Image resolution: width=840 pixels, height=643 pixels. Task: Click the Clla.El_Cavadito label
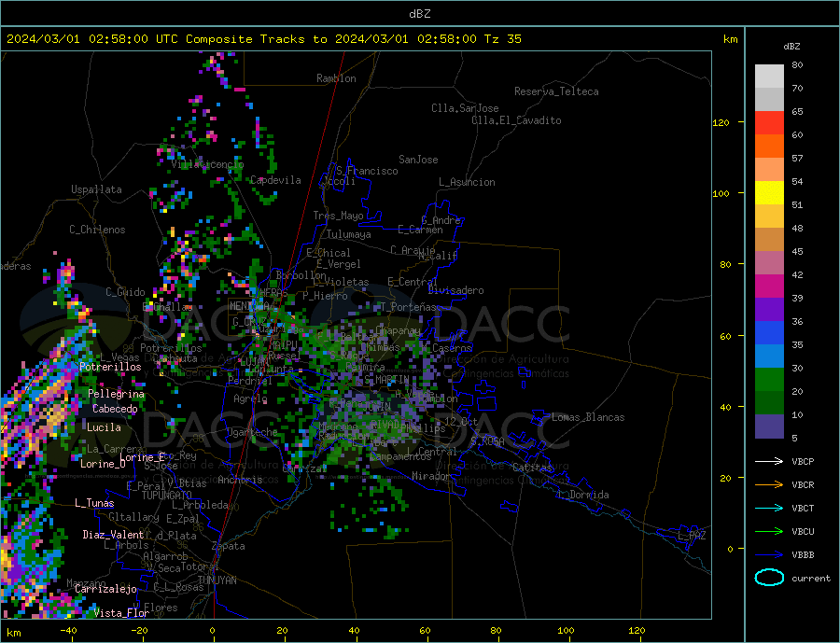coord(516,120)
